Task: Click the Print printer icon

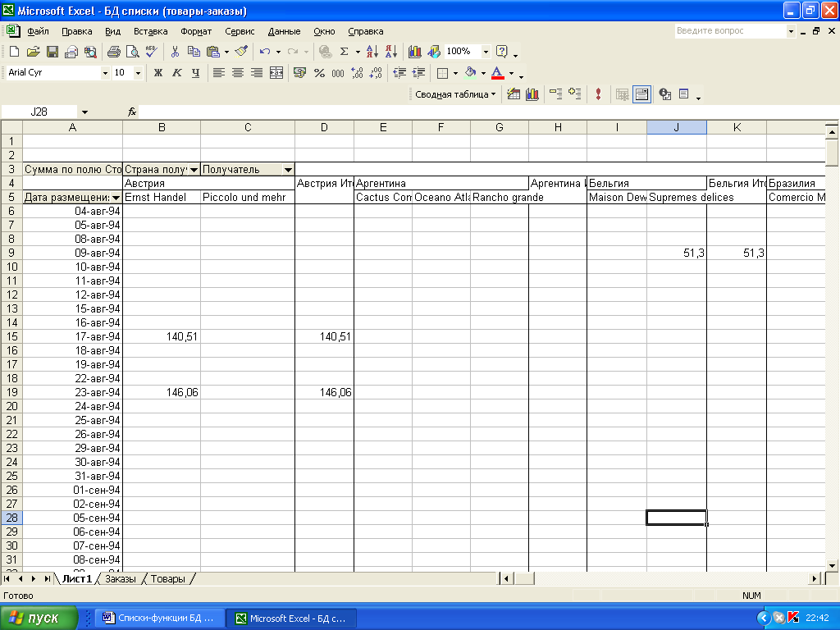Action: pyautogui.click(x=113, y=52)
